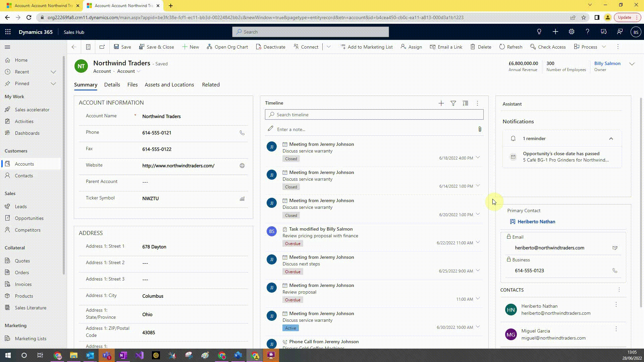Open the Assets and Locations tab
Screen dimensions: 644x362
[169, 84]
